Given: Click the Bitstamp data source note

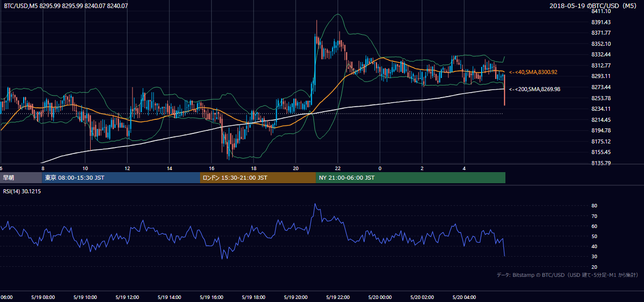Looking at the screenshot, I should click(x=567, y=275).
